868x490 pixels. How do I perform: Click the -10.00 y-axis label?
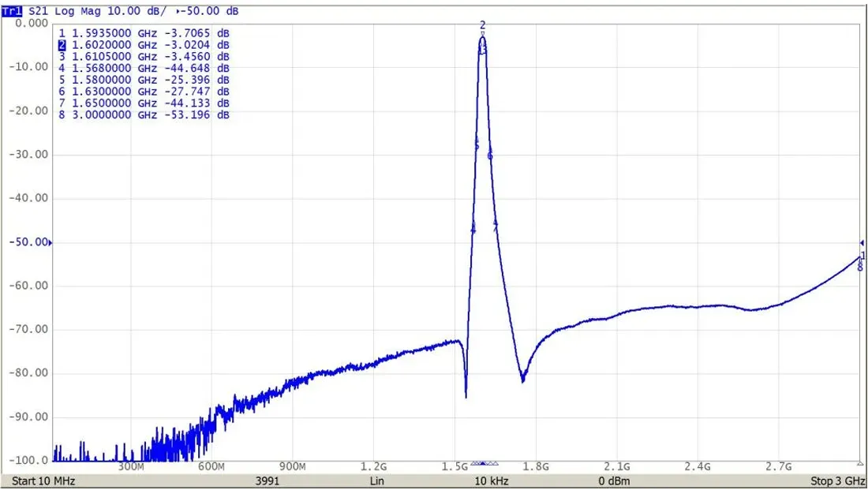point(28,67)
